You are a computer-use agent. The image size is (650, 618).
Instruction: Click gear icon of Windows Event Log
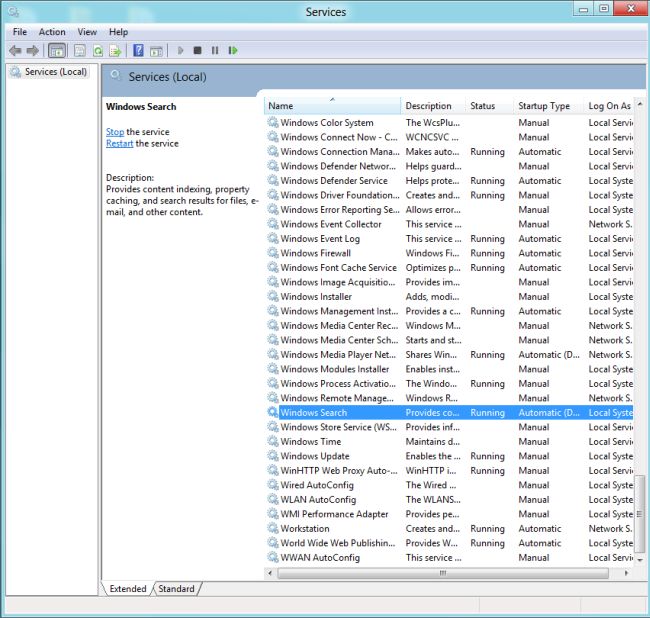273,238
